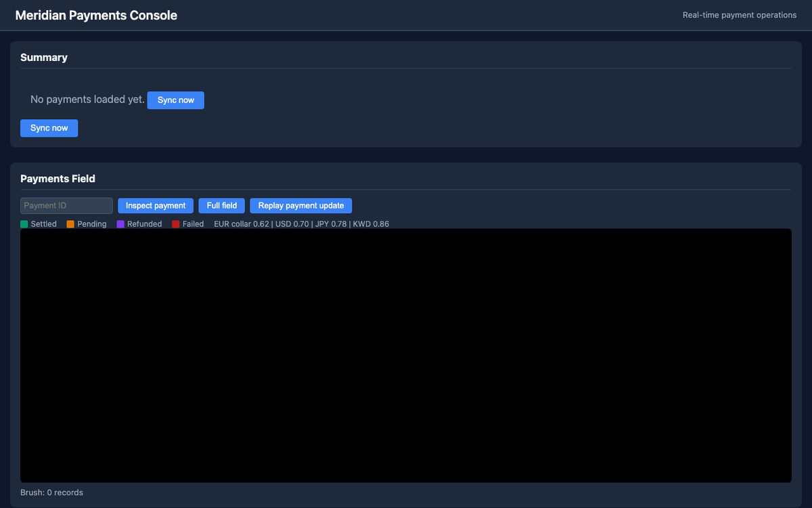The image size is (812, 508).
Task: Click the red Failed legend swatch
Action: (x=176, y=224)
